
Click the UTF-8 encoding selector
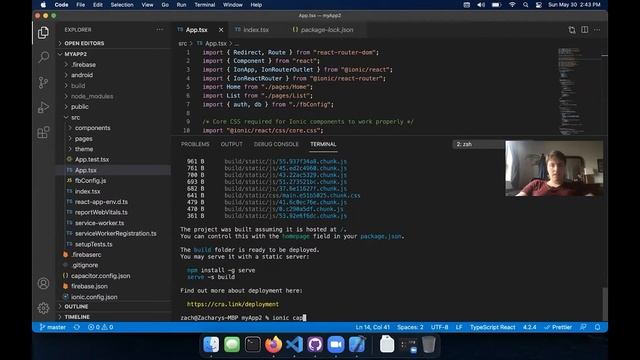(x=439, y=327)
